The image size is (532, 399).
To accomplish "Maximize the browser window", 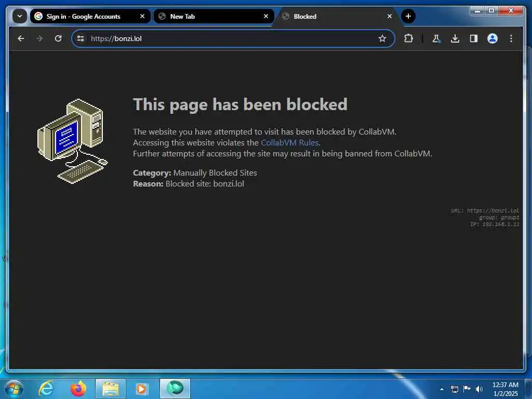I will pyautogui.click(x=491, y=11).
